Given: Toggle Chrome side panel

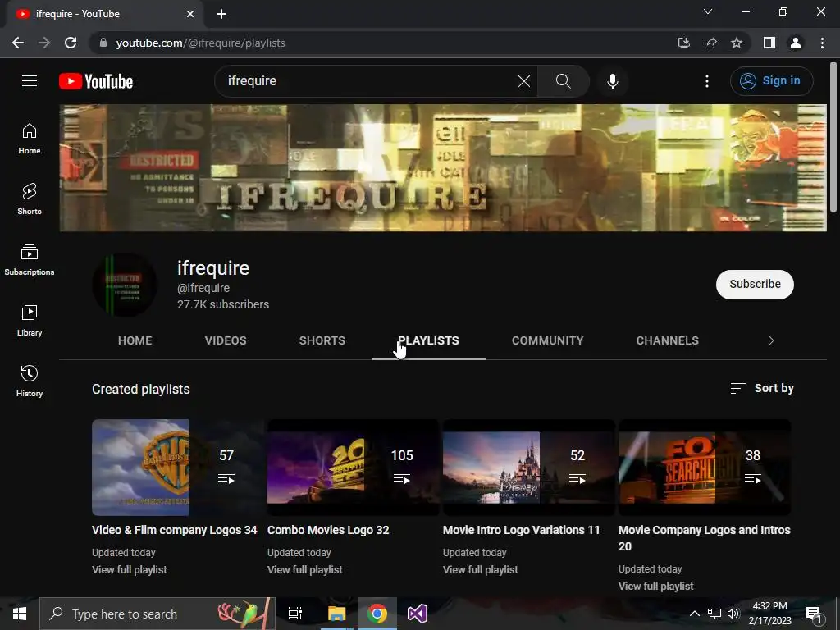Looking at the screenshot, I should click(x=769, y=43).
